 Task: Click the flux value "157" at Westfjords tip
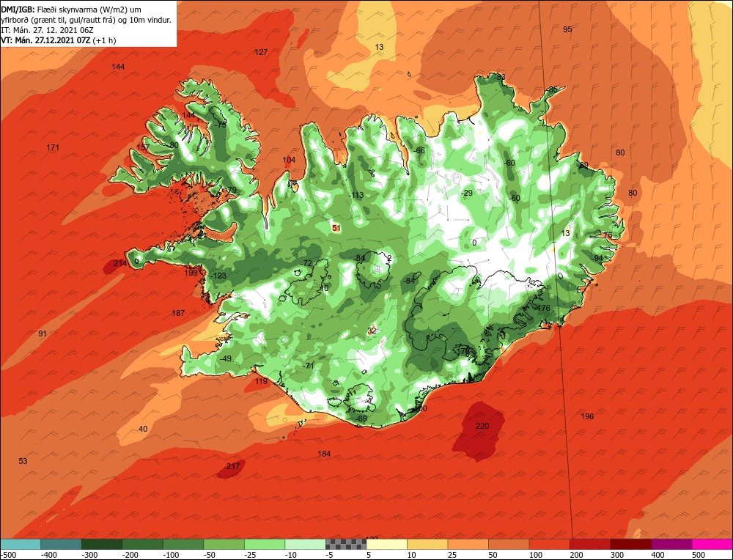tap(143, 148)
